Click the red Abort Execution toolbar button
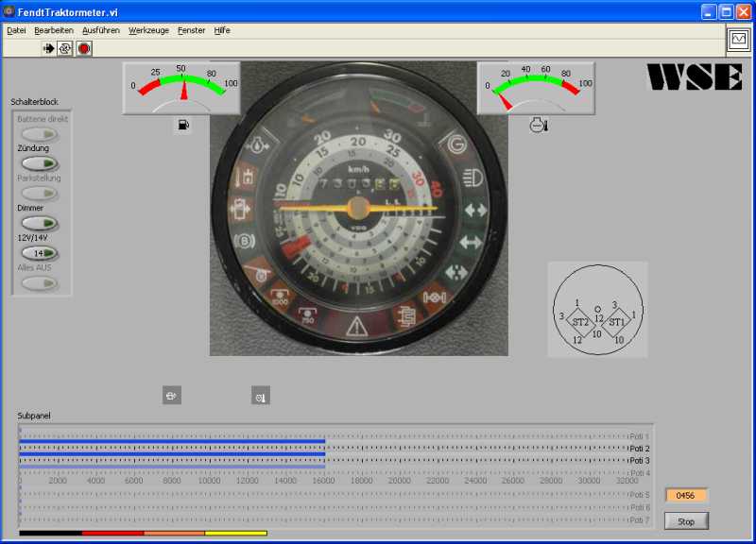The height and width of the screenshot is (544, 756). click(x=84, y=48)
